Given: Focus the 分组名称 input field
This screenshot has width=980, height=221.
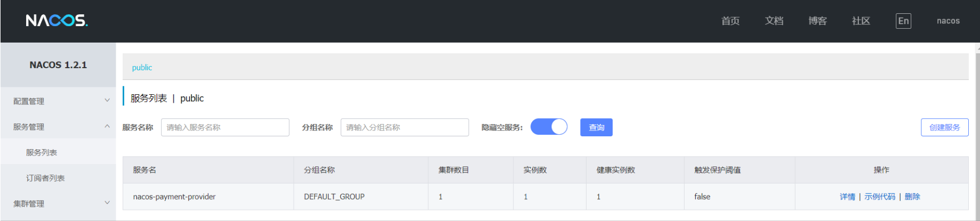Looking at the screenshot, I should 405,127.
